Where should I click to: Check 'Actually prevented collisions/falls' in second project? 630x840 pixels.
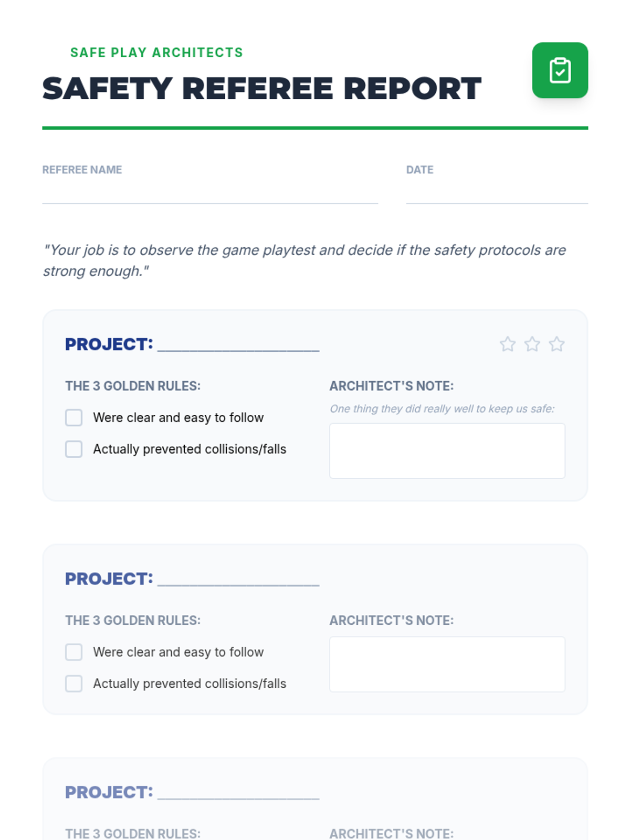(73, 684)
